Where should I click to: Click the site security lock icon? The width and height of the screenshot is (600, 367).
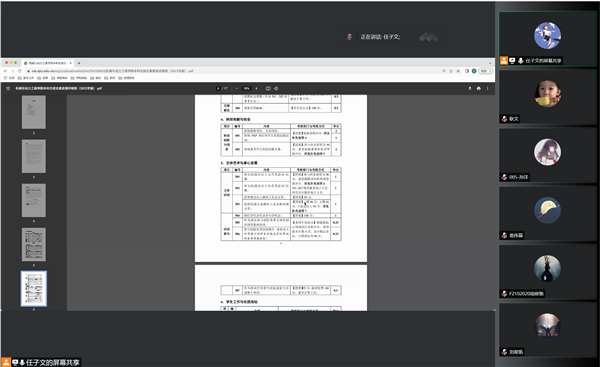(x=28, y=71)
